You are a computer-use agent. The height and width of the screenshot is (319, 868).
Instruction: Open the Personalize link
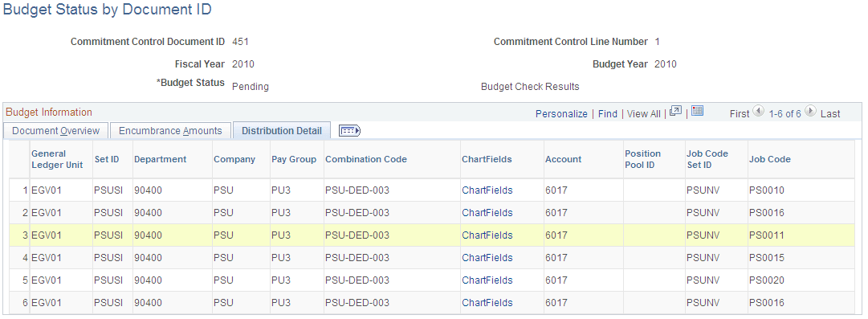tap(561, 113)
